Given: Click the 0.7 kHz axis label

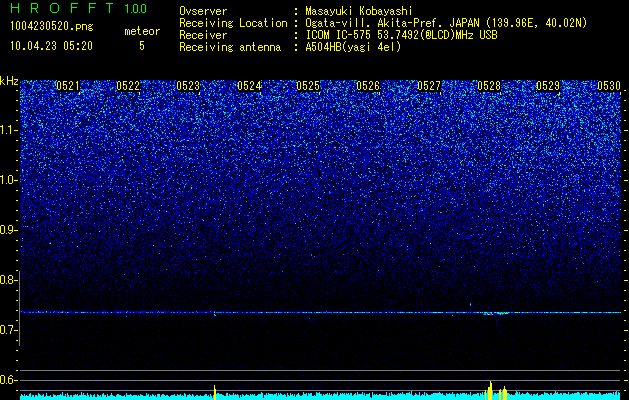Looking at the screenshot, I should click(x=8, y=330).
